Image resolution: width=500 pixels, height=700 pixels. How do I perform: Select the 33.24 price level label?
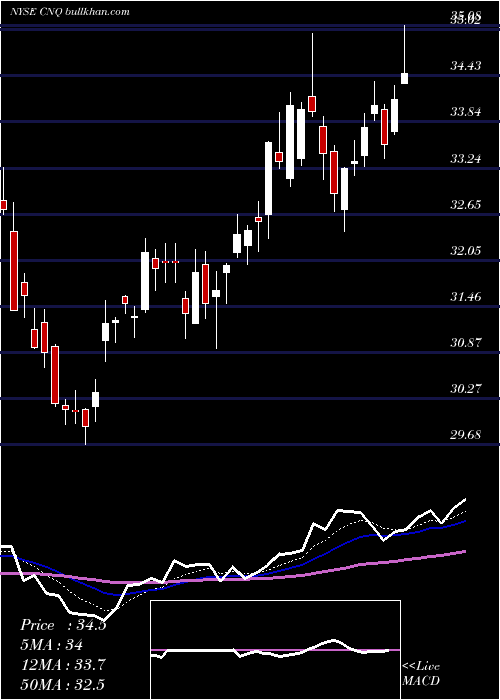click(x=466, y=159)
